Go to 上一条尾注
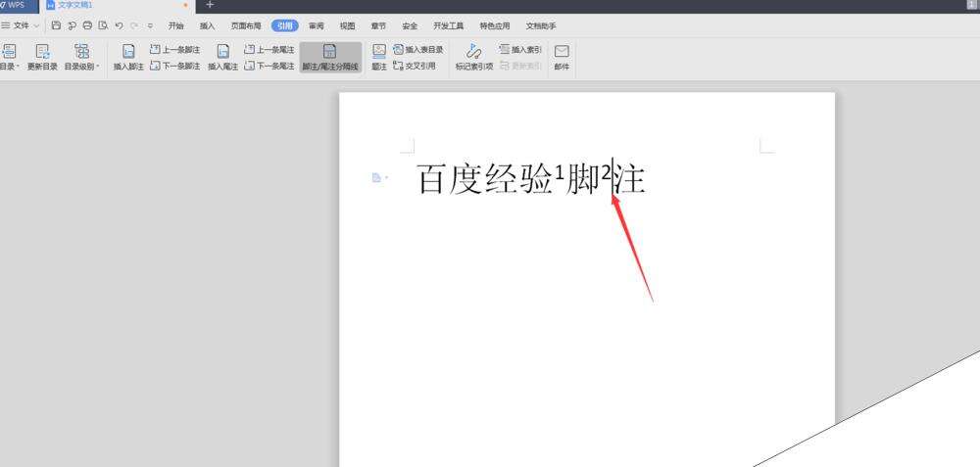Screen dimensions: 980x467 pos(269,49)
